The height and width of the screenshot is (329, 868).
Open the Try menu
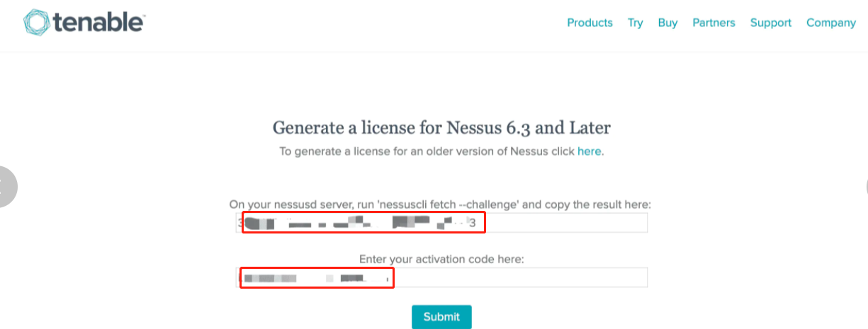pyautogui.click(x=635, y=23)
